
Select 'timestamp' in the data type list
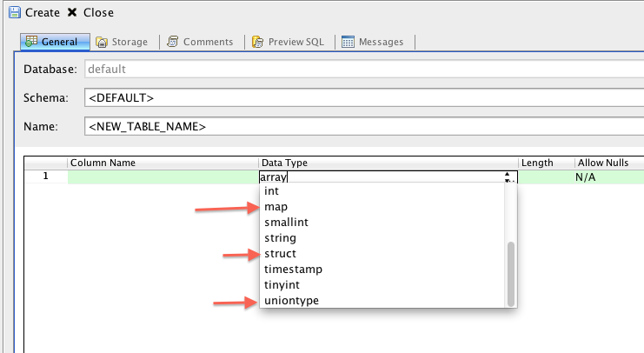pyautogui.click(x=293, y=270)
